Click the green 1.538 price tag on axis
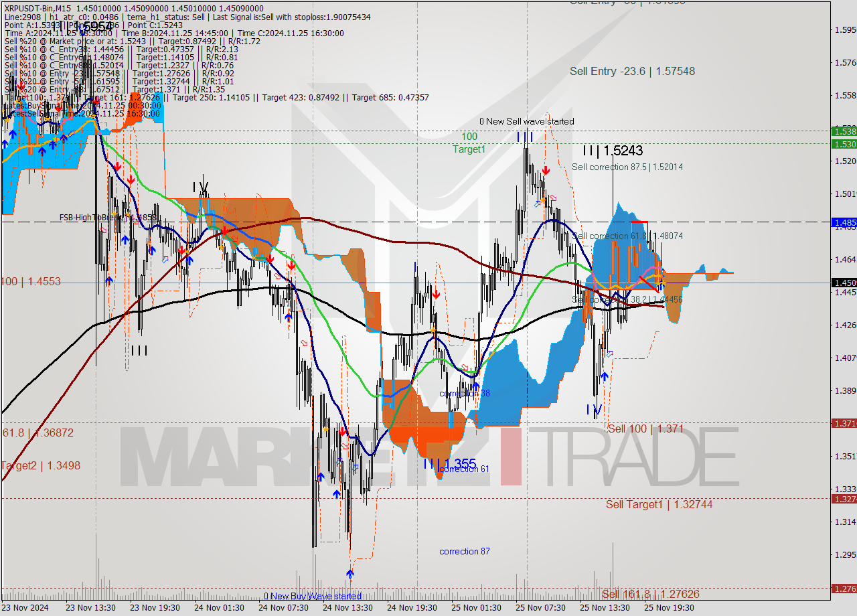The width and height of the screenshot is (857, 616). (844, 131)
